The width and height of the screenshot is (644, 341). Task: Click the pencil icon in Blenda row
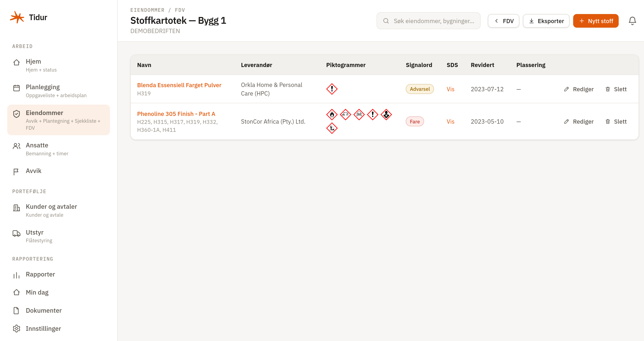pos(566,89)
